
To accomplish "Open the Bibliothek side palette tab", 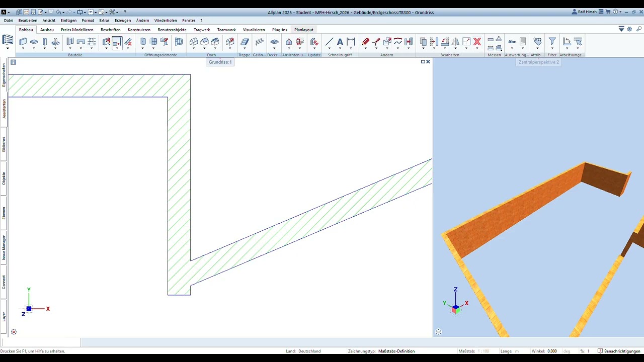I will click(x=4, y=144).
